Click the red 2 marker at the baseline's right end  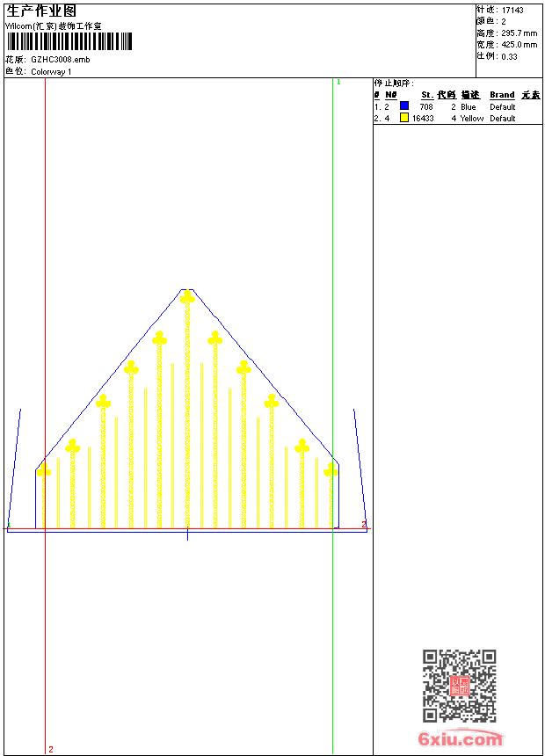[364, 525]
